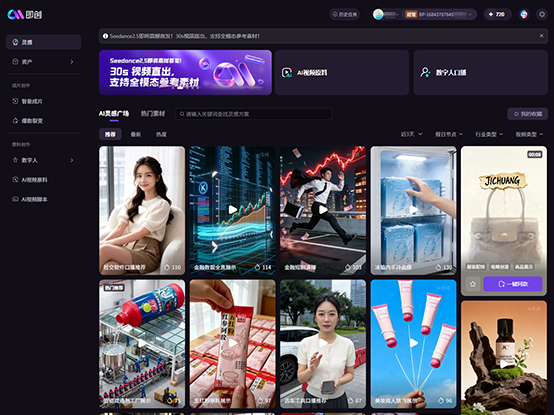Click the colorful assistant icon beside settings
Screen dimensions: 554x415
[x=524, y=14]
